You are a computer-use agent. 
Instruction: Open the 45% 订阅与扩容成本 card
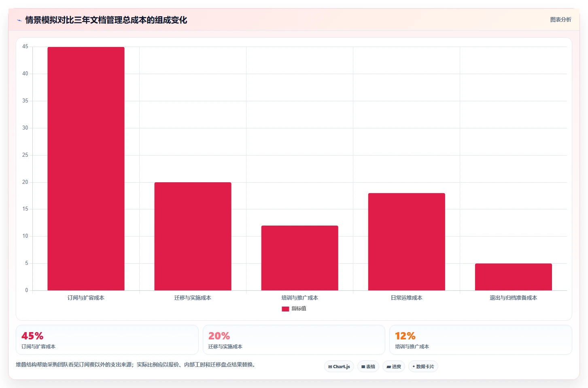coord(107,340)
